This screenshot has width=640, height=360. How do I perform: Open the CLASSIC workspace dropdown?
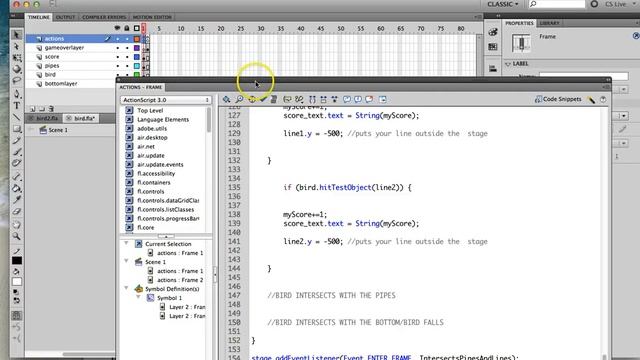coord(502,4)
